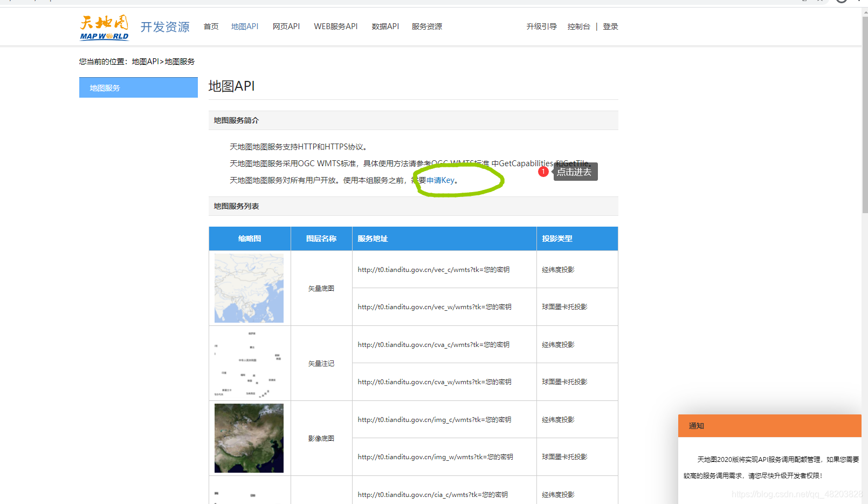868x504 pixels.
Task: Click the cva_c/wmts service URL
Action: 433,345
